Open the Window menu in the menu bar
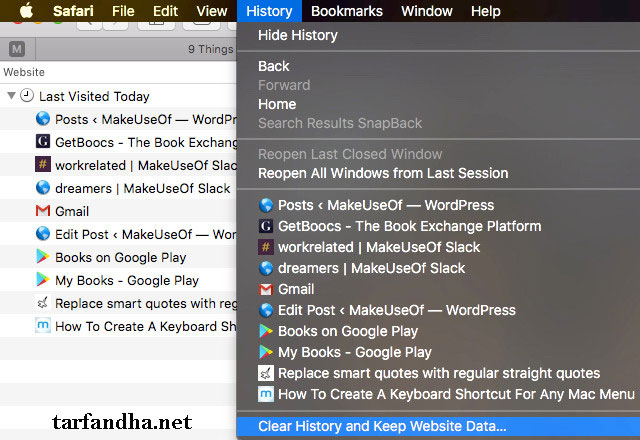 pyautogui.click(x=427, y=11)
